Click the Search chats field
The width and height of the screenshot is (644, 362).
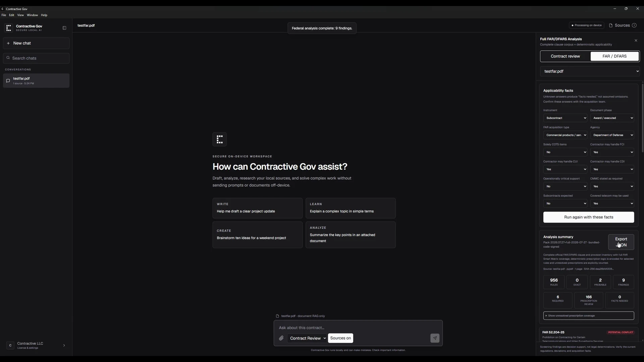click(36, 58)
